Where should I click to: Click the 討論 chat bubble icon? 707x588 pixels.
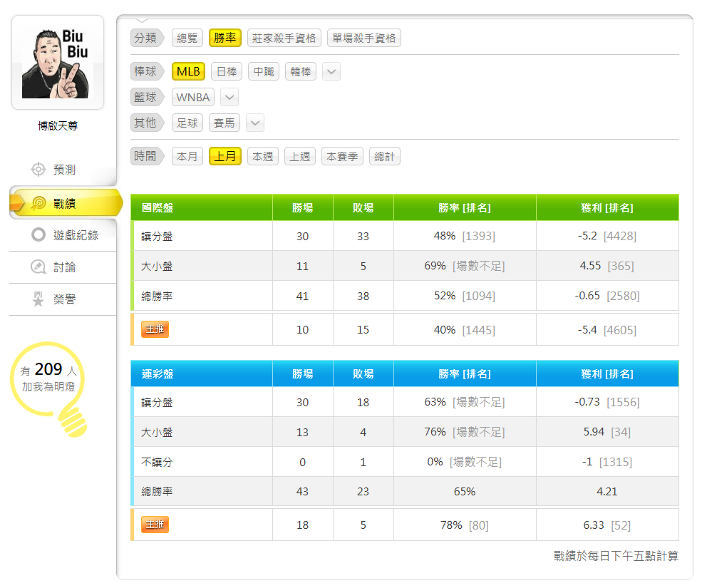pos(38,267)
